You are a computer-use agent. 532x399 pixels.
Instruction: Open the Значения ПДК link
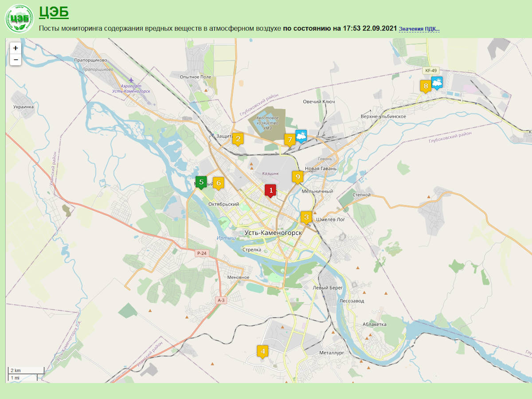pos(419,29)
